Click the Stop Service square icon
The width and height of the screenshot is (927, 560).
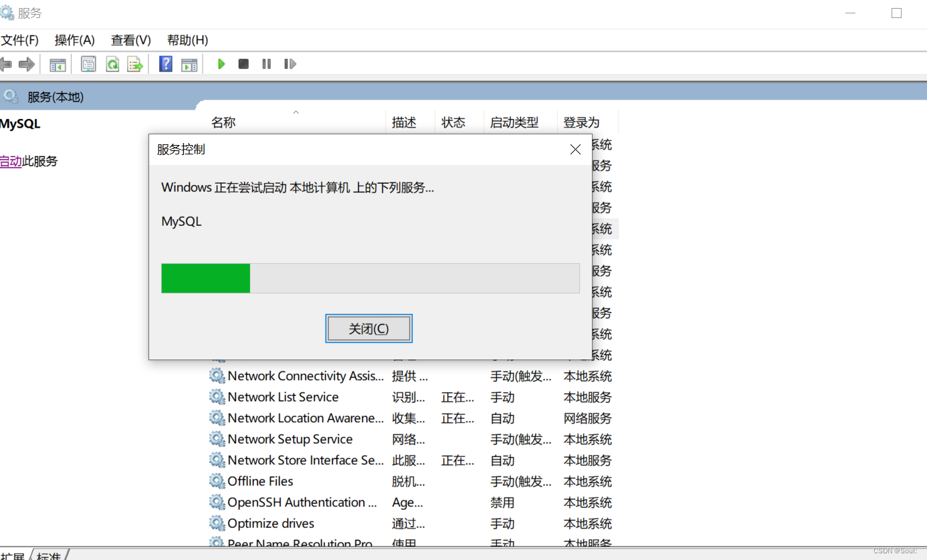(243, 64)
